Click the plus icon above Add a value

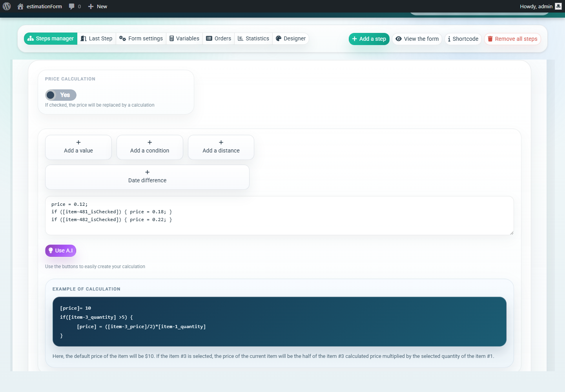click(78, 142)
